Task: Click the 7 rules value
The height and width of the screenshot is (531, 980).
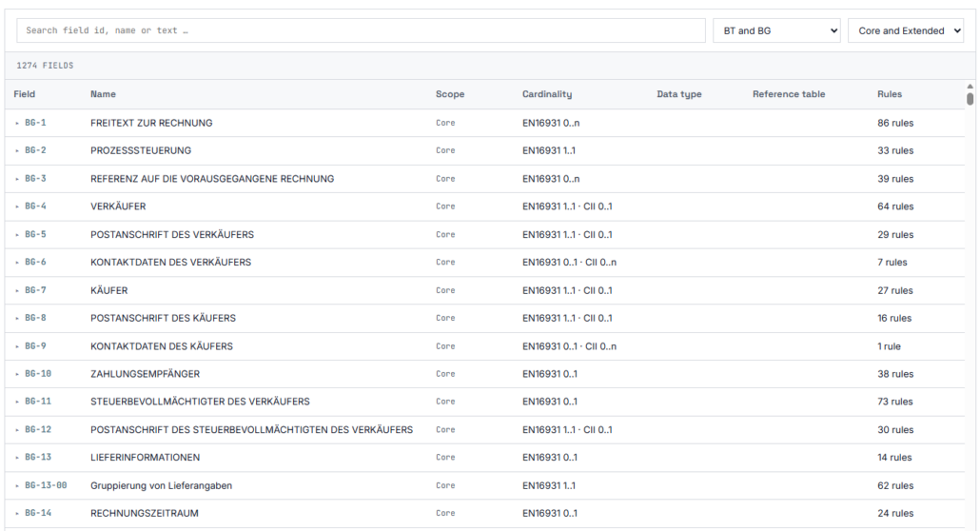Action: coord(892,262)
